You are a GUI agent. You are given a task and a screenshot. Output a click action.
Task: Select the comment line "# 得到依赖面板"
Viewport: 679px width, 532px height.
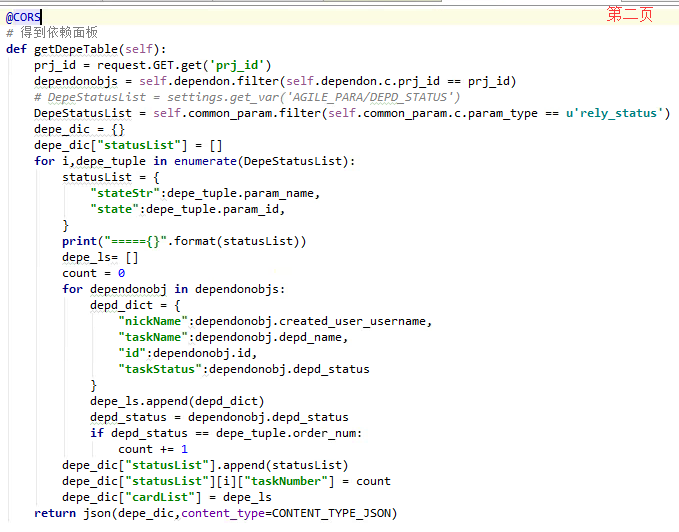coord(52,32)
